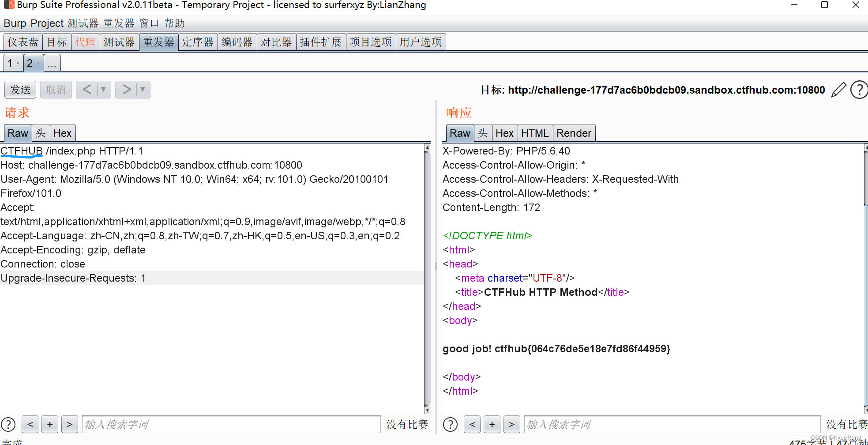This screenshot has width=868, height=445.
Task: Open the 窗口 menu
Action: click(x=149, y=23)
